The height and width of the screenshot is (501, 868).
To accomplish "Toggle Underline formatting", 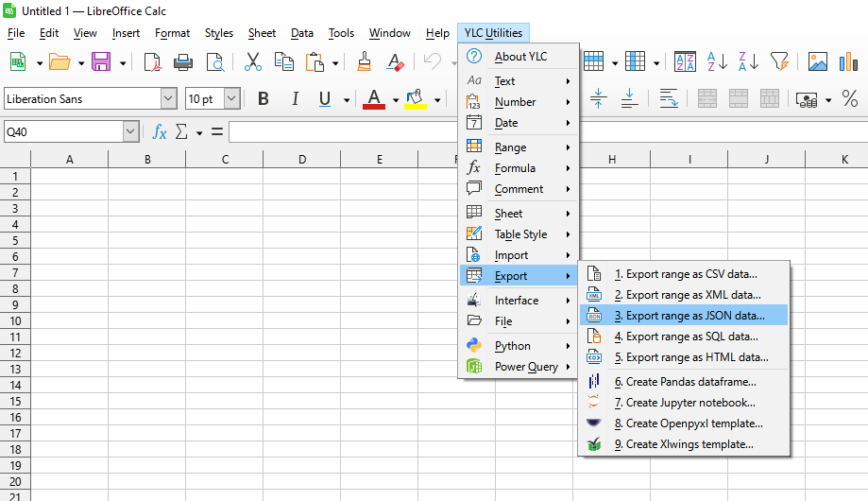I will (x=325, y=99).
